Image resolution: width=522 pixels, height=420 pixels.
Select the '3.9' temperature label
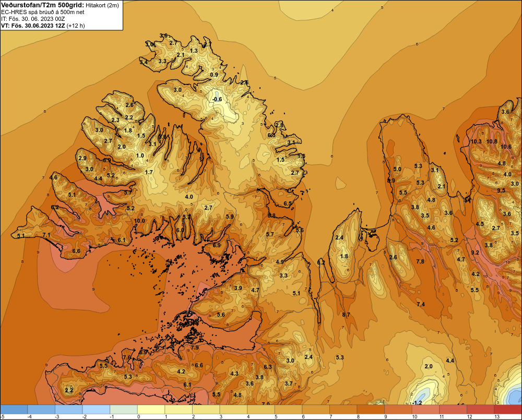(x=238, y=288)
